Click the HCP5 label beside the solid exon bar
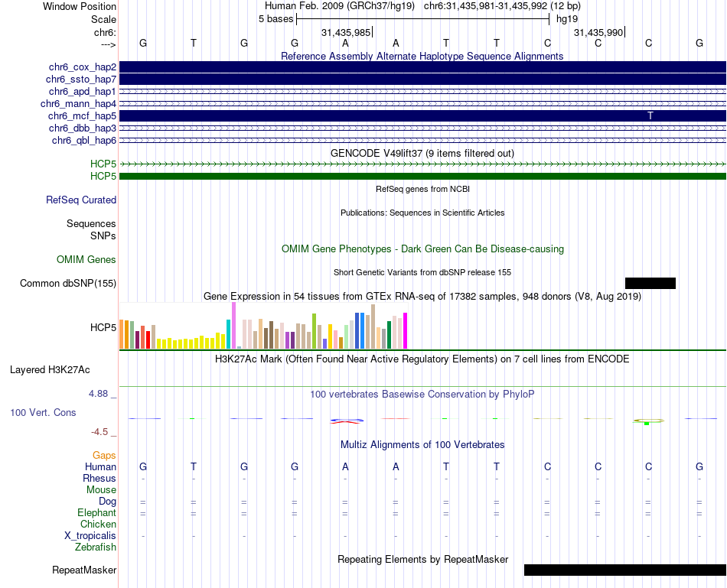The width and height of the screenshot is (727, 588). pos(103,176)
